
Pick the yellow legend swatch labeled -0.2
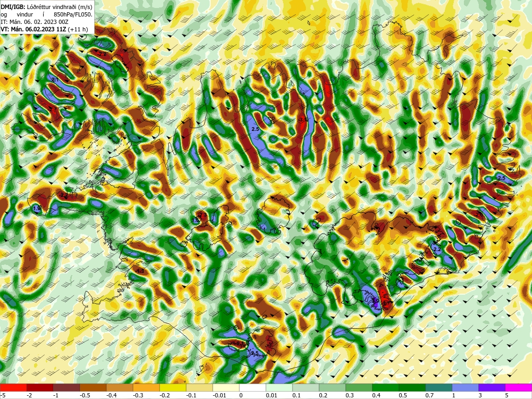(x=173, y=387)
